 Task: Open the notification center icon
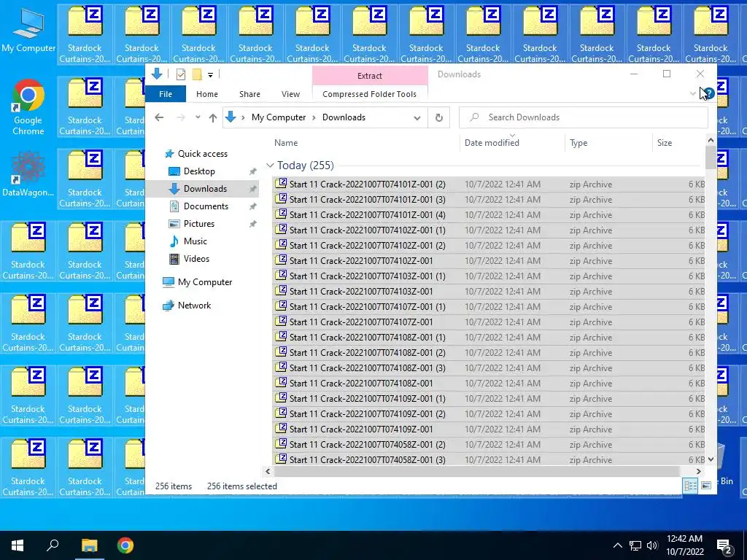pos(725,546)
